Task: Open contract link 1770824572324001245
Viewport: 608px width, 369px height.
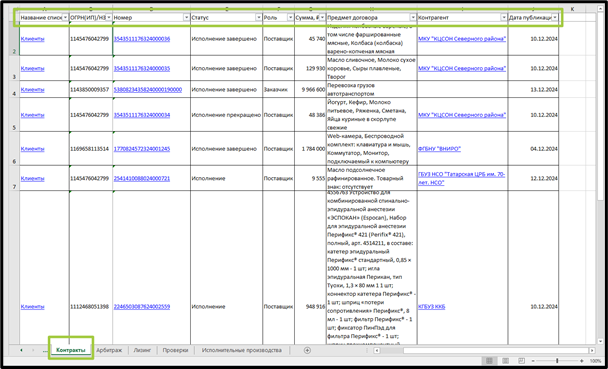Action: click(x=142, y=149)
